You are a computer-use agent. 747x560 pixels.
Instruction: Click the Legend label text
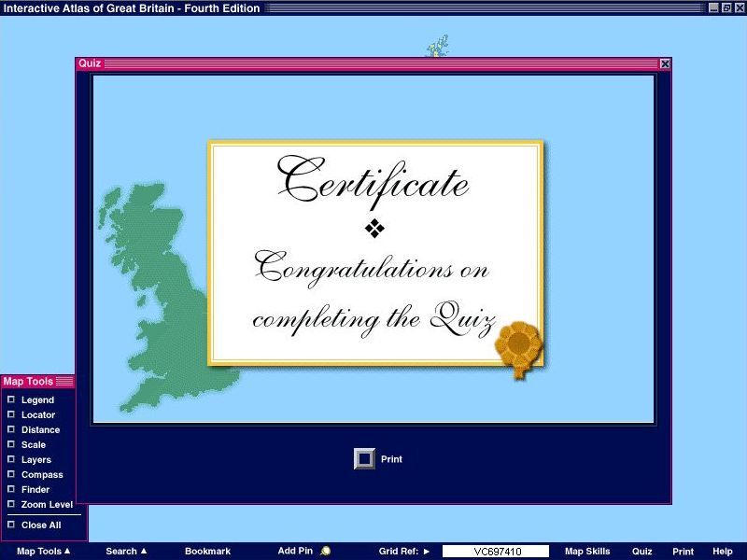coord(37,400)
